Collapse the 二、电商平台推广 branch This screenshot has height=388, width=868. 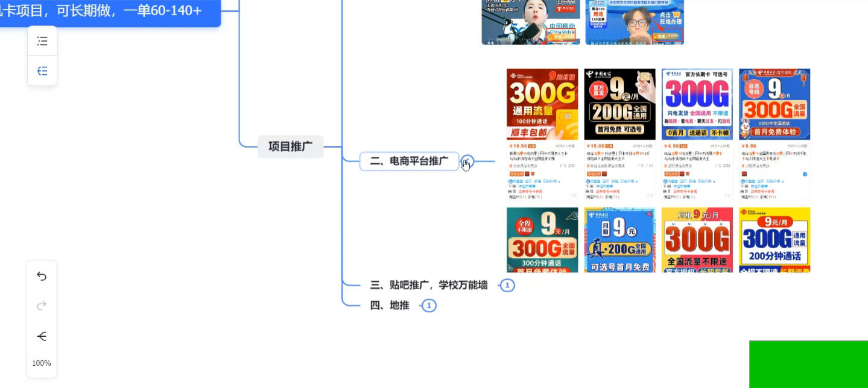(467, 161)
